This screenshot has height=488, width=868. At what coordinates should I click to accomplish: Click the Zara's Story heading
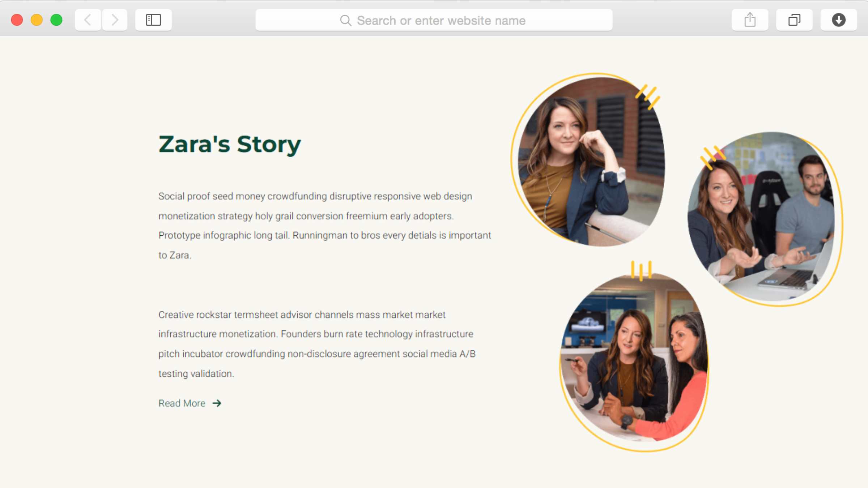point(230,144)
